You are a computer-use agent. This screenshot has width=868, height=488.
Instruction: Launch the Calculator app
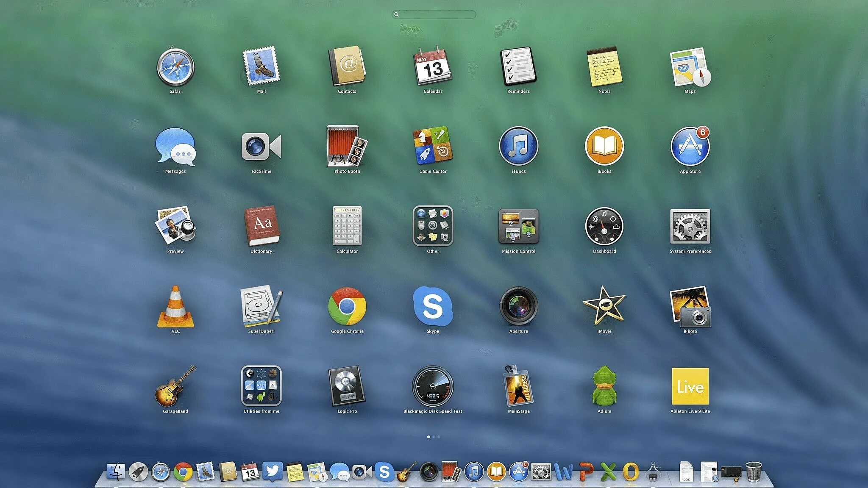point(347,226)
